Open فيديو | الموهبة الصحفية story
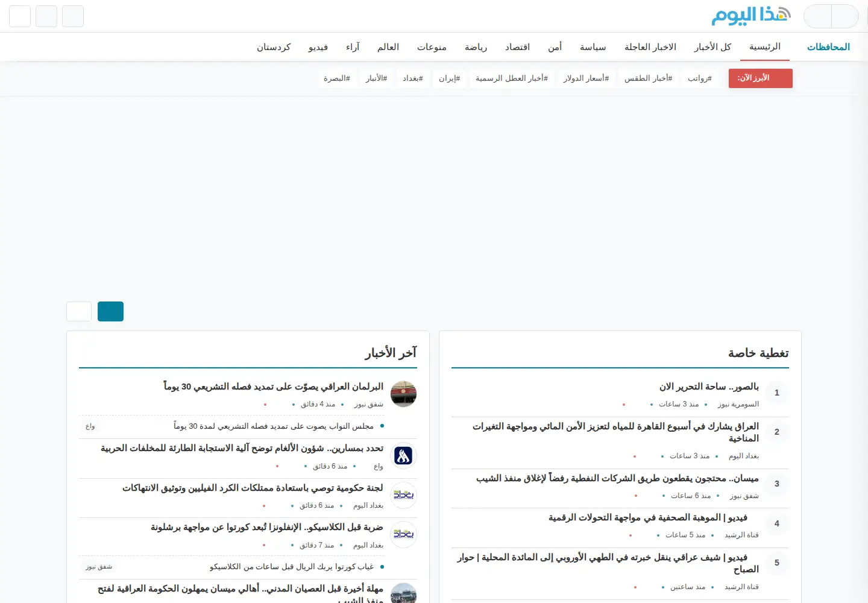868x603 pixels. (x=648, y=517)
